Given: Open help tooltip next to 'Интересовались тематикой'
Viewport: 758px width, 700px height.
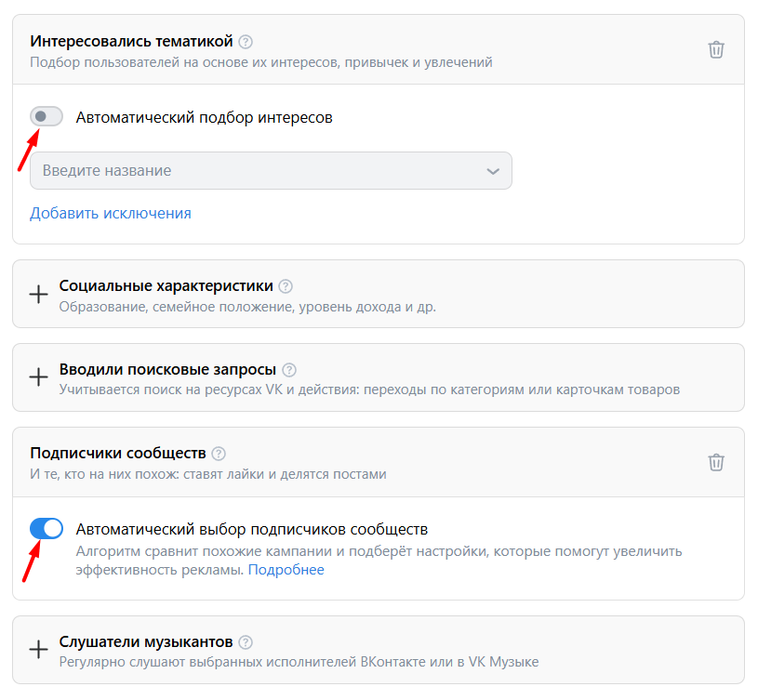Looking at the screenshot, I should (x=246, y=42).
